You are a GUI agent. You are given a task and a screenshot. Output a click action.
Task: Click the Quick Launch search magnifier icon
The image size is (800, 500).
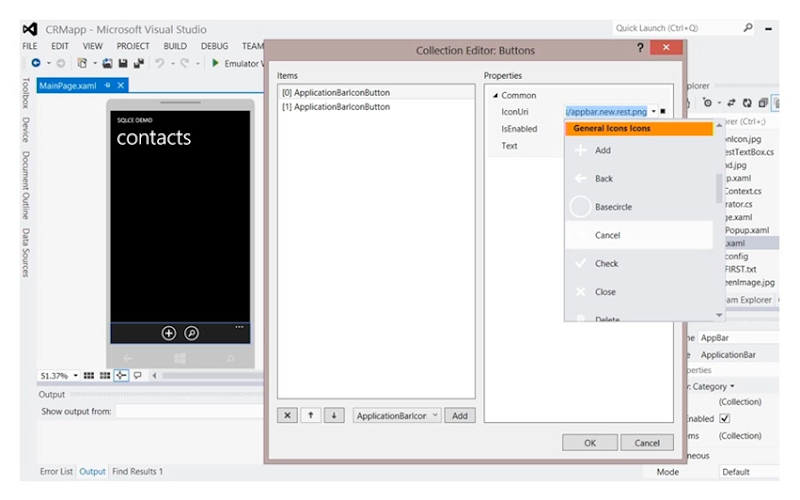pyautogui.click(x=748, y=28)
